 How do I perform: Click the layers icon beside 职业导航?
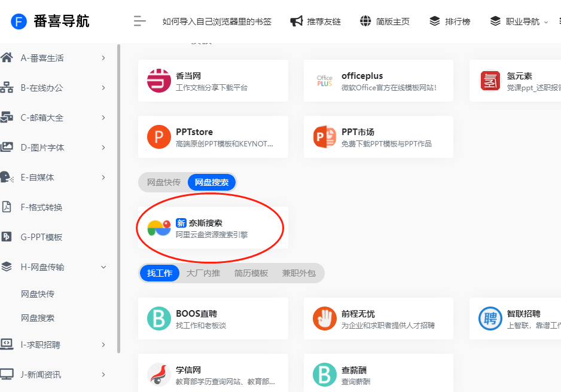coord(496,21)
